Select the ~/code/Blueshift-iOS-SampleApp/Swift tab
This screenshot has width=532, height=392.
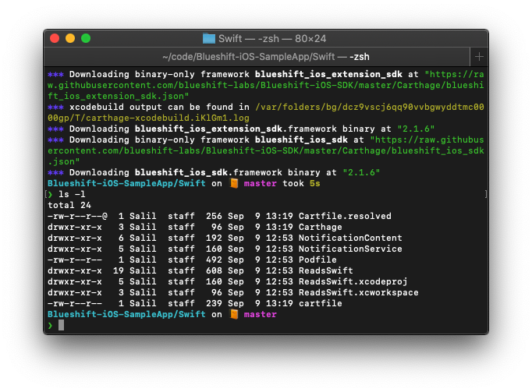click(257, 57)
